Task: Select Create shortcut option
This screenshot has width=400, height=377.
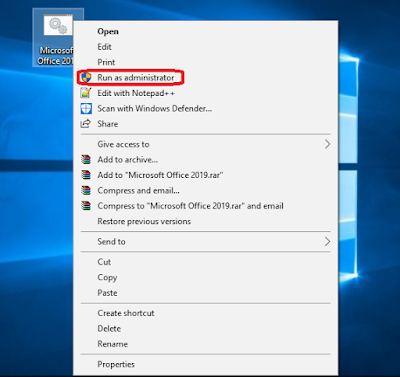Action: coord(126,313)
